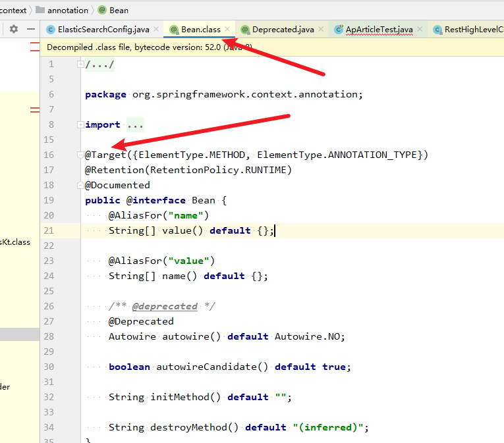Select the Bean.class editor tab
The image size is (504, 443).
pos(200,30)
